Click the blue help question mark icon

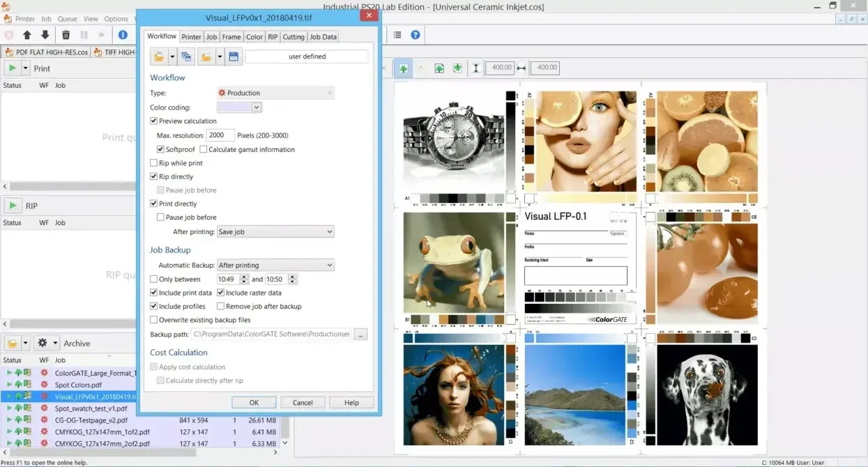(416, 35)
